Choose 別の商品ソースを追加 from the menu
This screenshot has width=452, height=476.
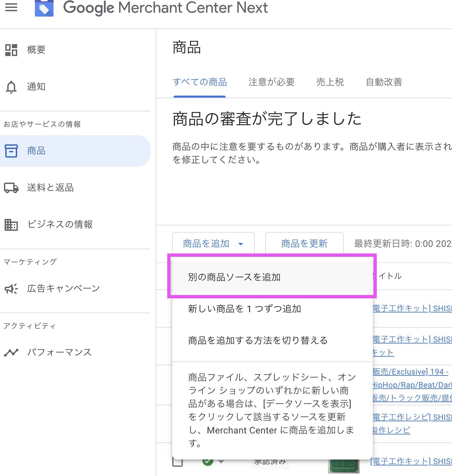(x=234, y=277)
